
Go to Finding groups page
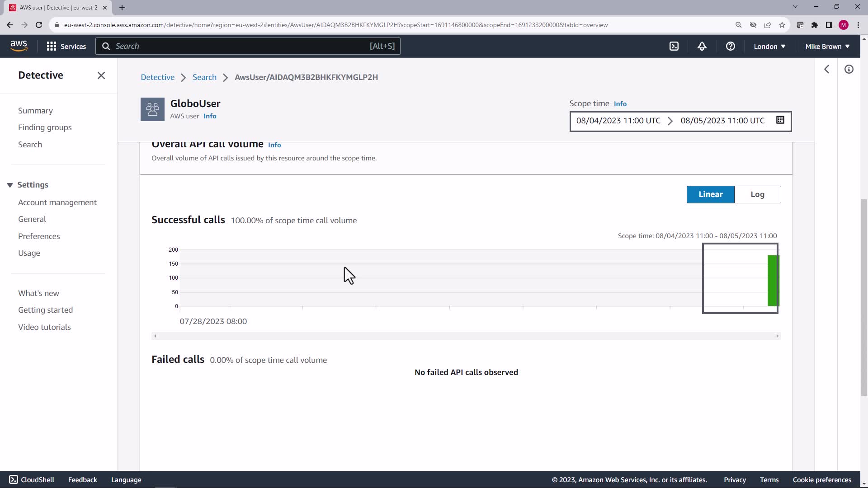click(45, 127)
